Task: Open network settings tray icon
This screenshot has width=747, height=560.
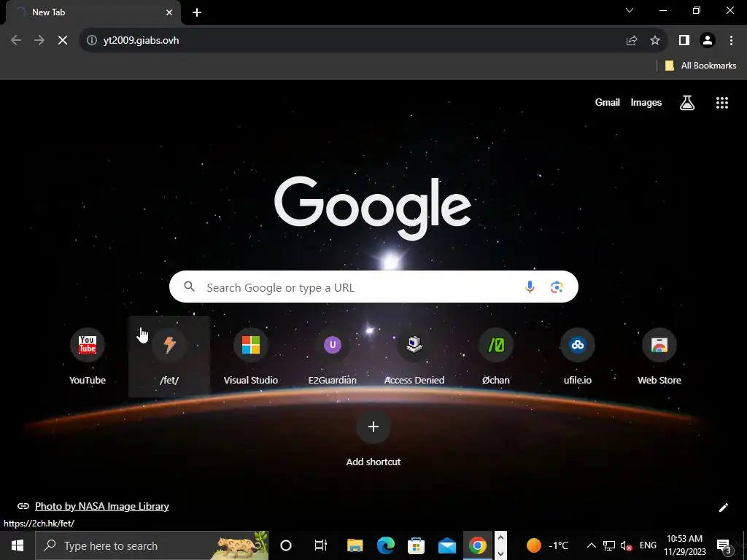Action: (x=609, y=545)
